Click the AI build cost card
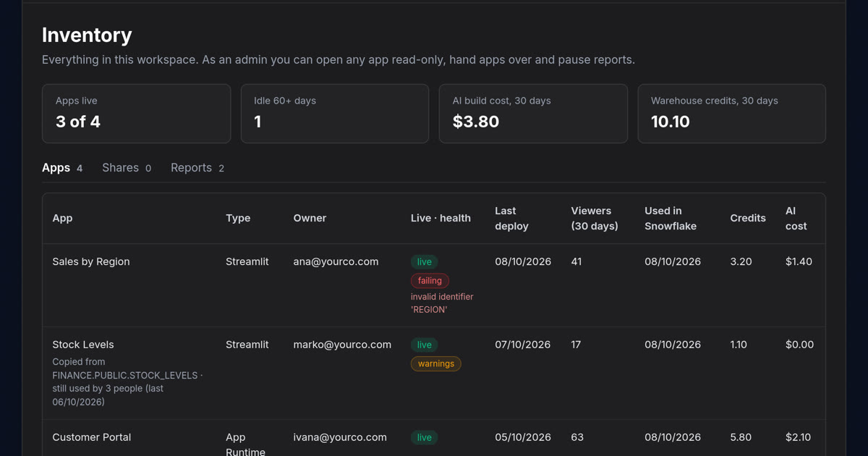Screen dimensions: 868x456 coord(533,114)
